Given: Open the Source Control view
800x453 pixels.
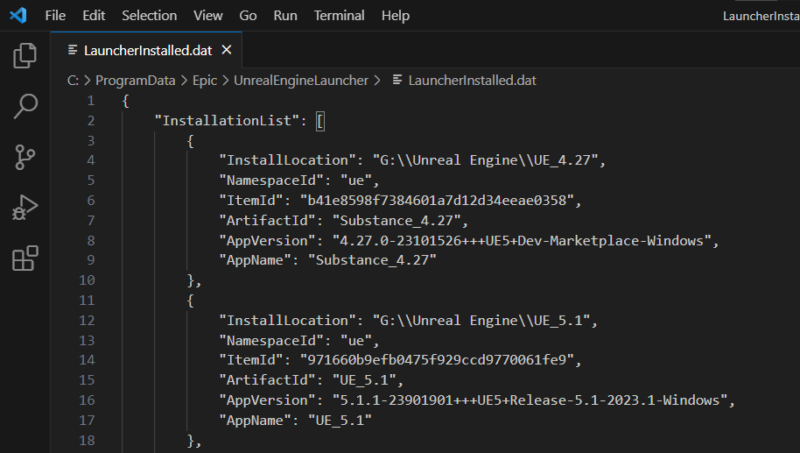Looking at the screenshot, I should click(24, 157).
